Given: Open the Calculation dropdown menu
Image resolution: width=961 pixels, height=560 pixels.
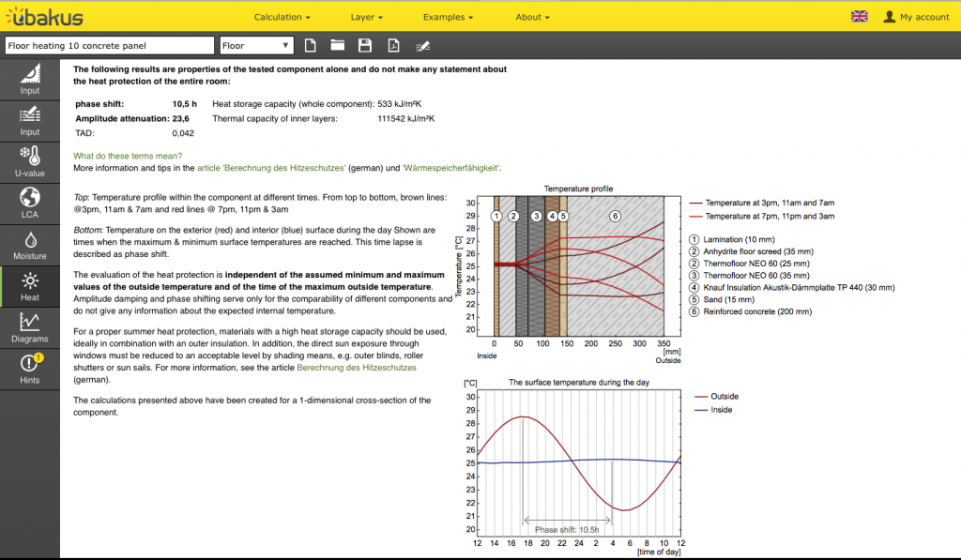Looking at the screenshot, I should point(283,17).
